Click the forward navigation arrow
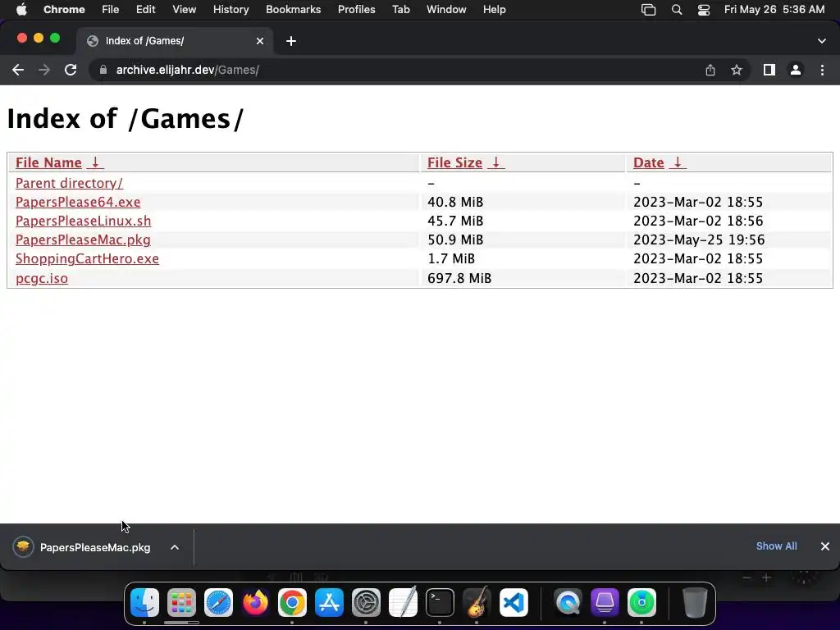Image resolution: width=840 pixels, height=630 pixels. [44, 70]
